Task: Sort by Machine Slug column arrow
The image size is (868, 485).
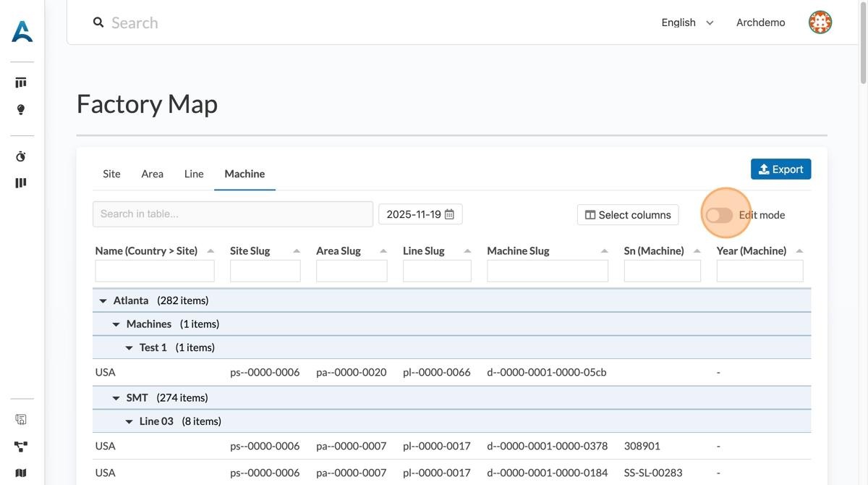Action: click(604, 251)
